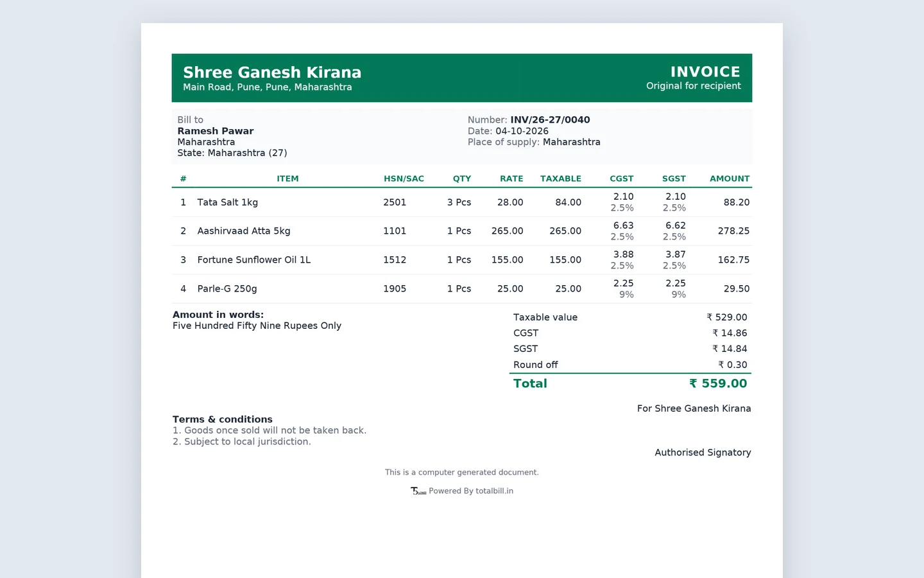Select the TAXABLE column header
The height and width of the screenshot is (578, 924).
pos(561,179)
